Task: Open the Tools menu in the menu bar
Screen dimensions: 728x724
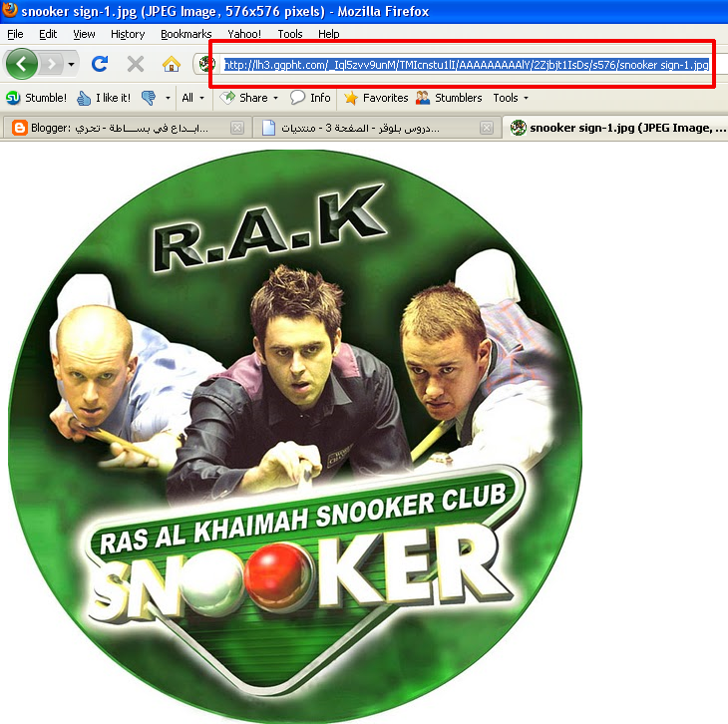Action: [290, 34]
